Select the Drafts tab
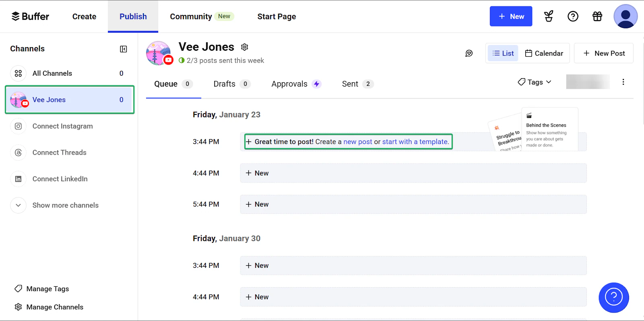The width and height of the screenshot is (644, 321). [232, 84]
